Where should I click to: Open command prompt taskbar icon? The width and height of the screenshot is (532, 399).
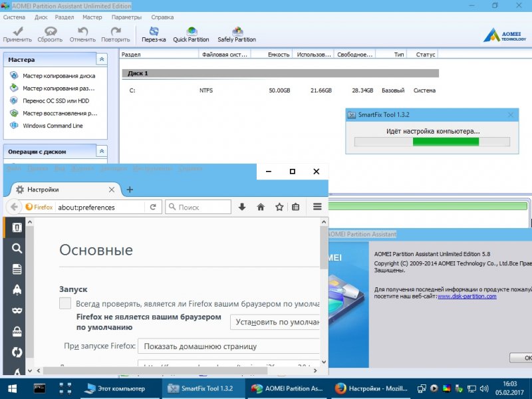40,388
